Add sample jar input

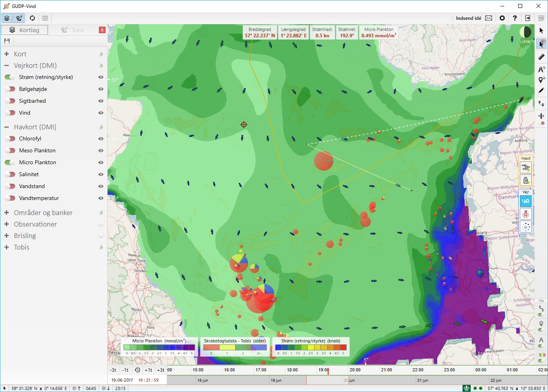pos(526,181)
